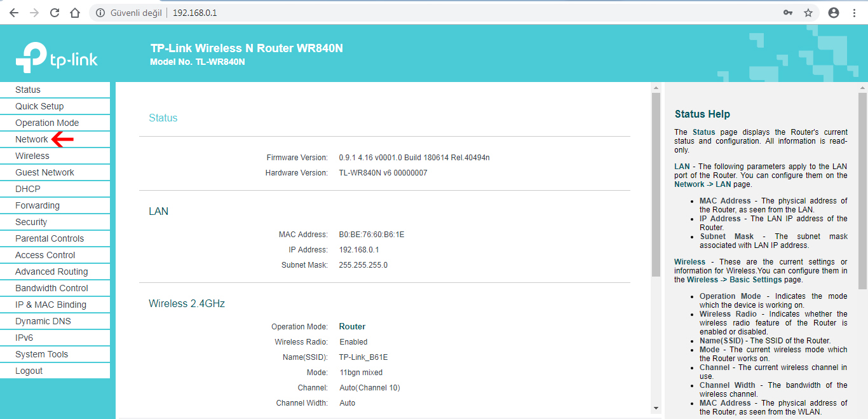868x419 pixels.
Task: Click the Status Help heading
Action: click(702, 114)
